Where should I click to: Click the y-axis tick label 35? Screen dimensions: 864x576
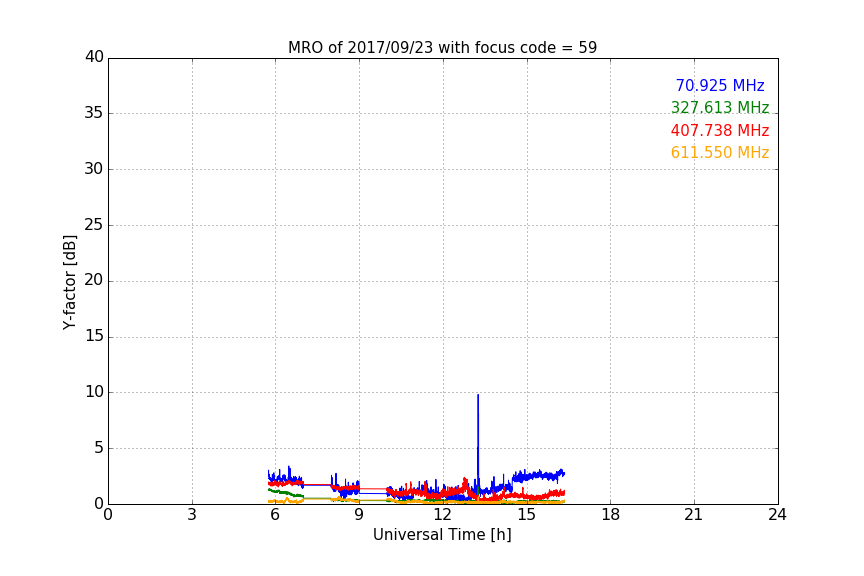94,113
